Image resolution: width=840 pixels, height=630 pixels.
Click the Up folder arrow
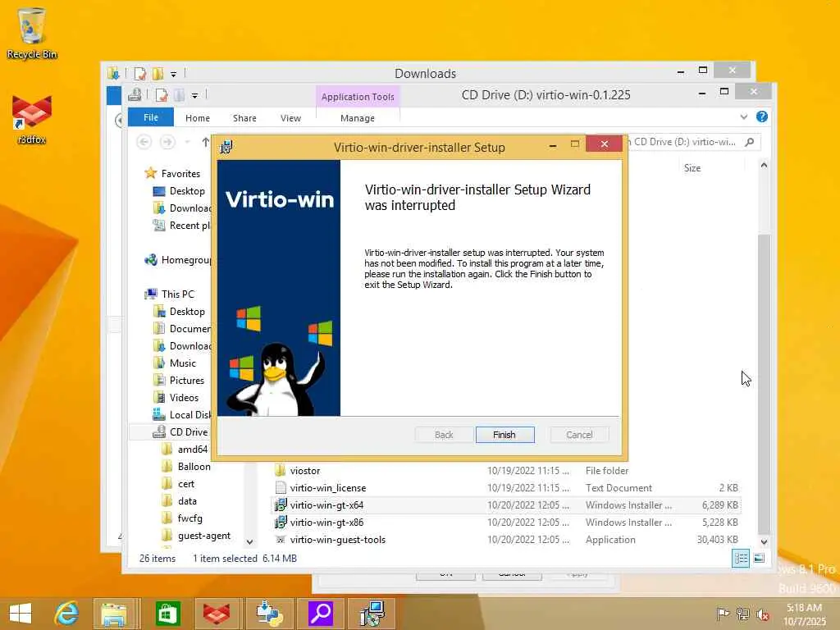tap(206, 142)
